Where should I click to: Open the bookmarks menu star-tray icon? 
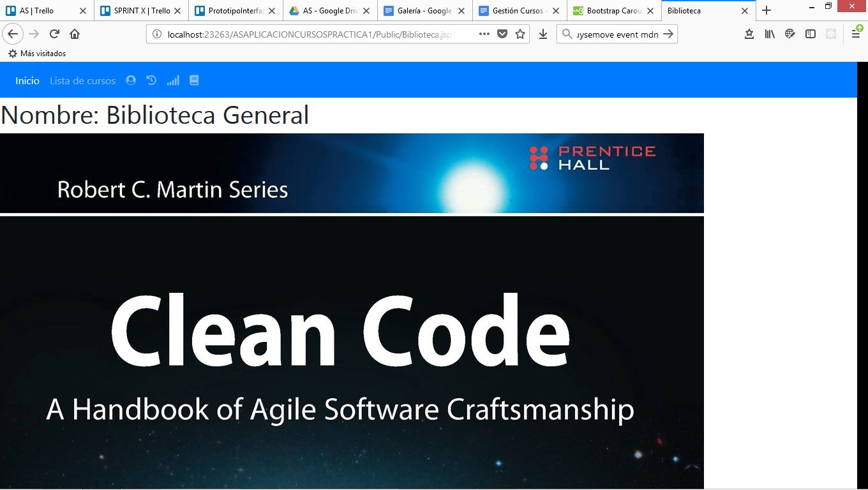coord(749,34)
